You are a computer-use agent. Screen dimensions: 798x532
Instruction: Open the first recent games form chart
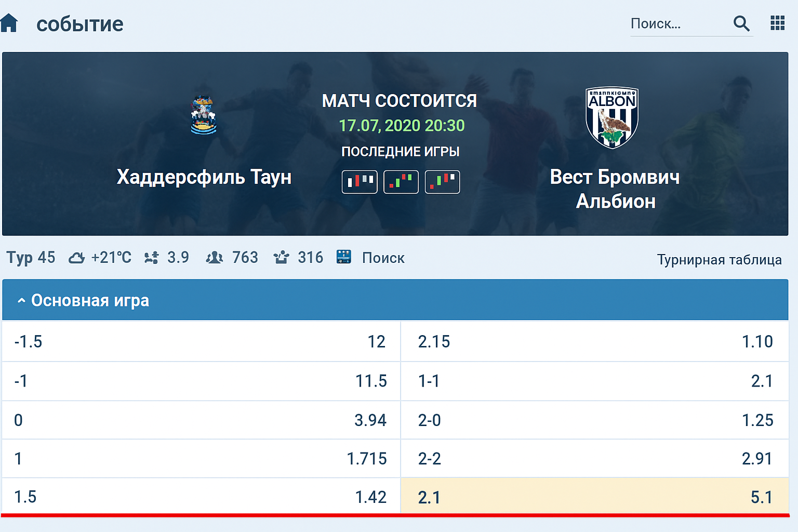click(x=360, y=182)
